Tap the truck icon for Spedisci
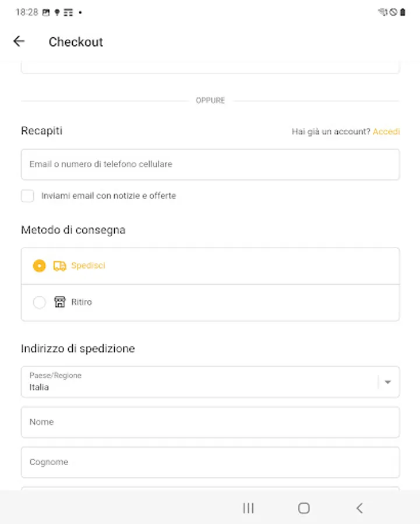Viewport: 420px width, 524px height. (59, 266)
